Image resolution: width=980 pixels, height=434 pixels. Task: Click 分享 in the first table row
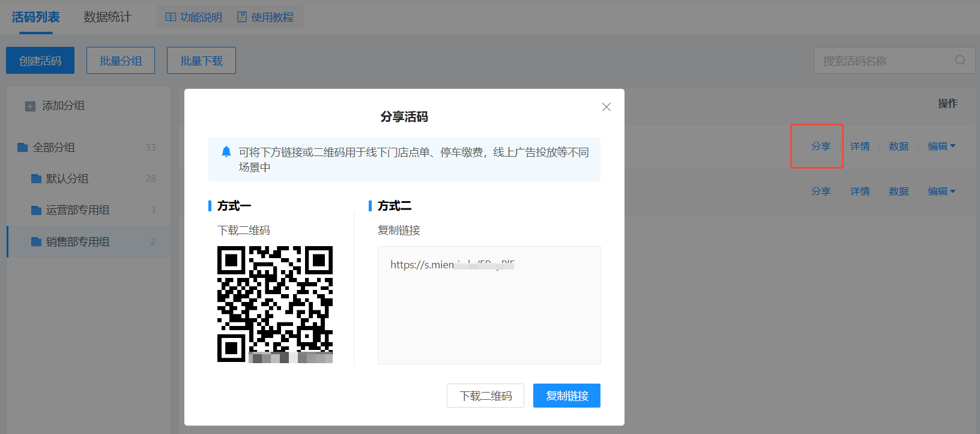(821, 146)
